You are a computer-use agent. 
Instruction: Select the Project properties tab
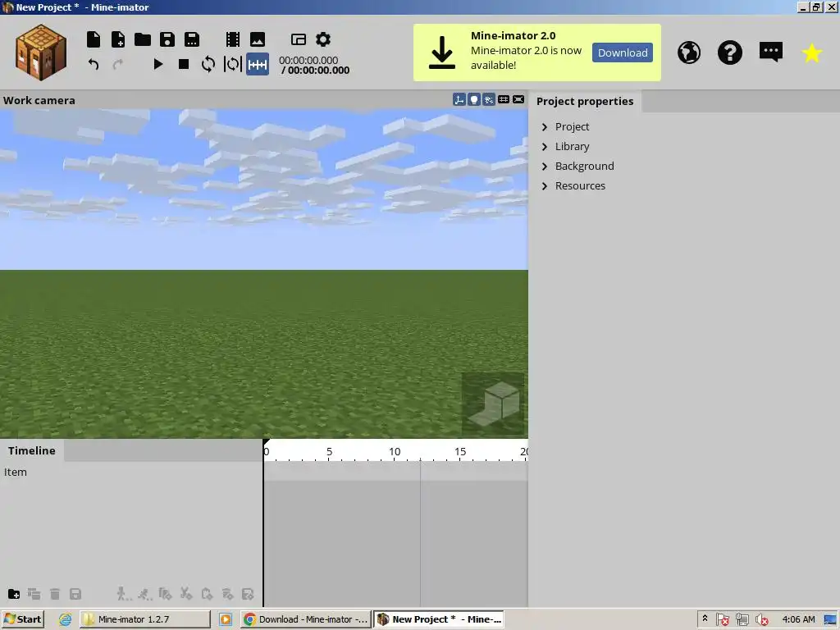pyautogui.click(x=585, y=101)
